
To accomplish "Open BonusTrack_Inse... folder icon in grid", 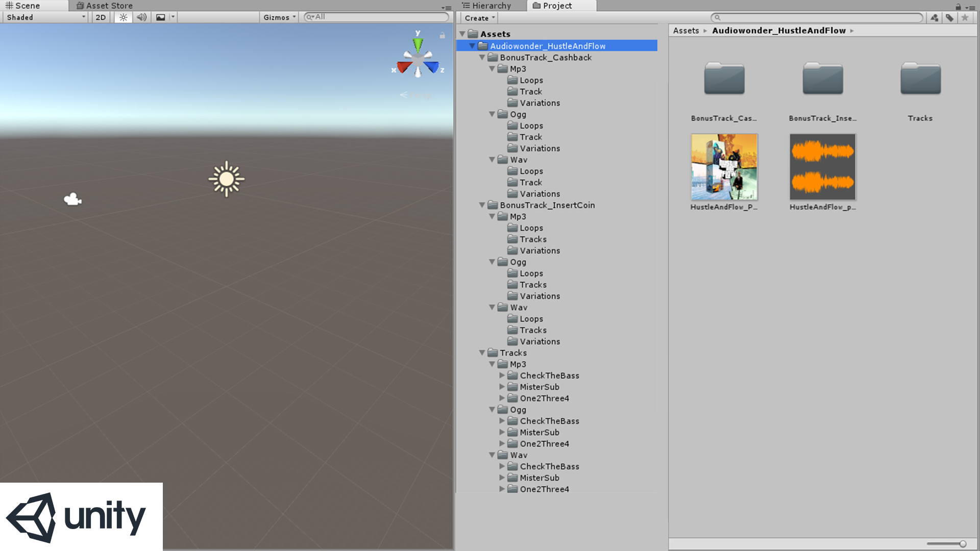I will (x=823, y=79).
